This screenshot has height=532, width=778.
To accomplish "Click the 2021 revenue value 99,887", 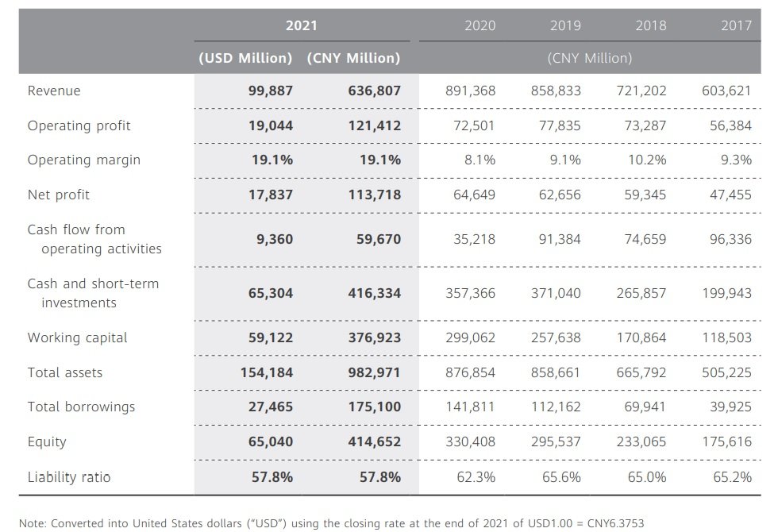I will tap(271, 91).
